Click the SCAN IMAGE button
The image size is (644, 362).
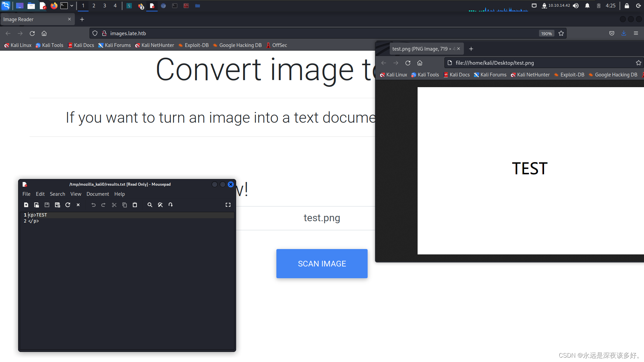[x=322, y=263]
